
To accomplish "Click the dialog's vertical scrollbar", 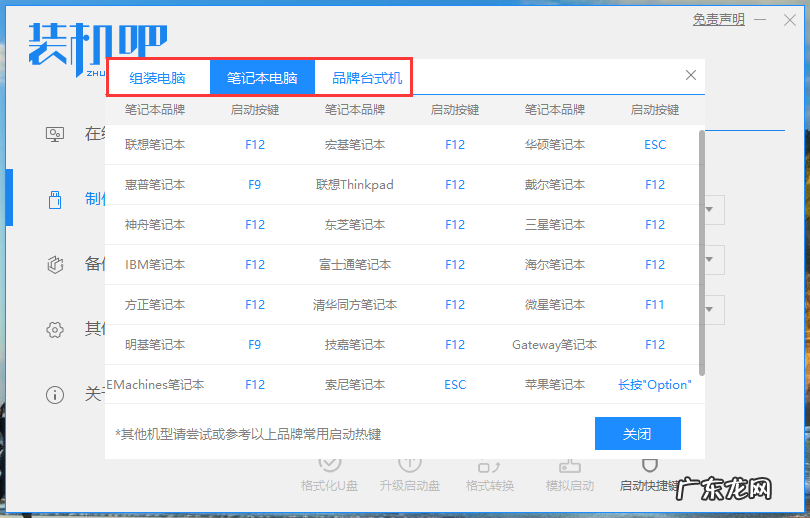I will (702, 253).
